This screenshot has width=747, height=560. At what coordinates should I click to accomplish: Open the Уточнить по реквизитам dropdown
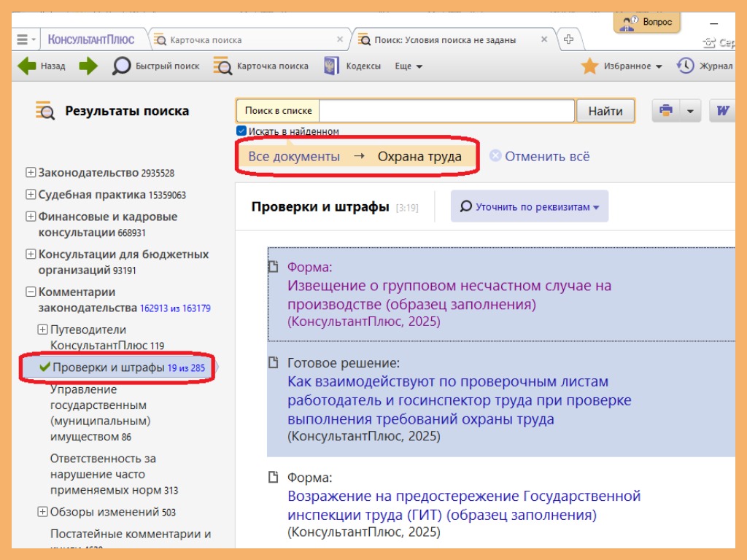tap(530, 206)
